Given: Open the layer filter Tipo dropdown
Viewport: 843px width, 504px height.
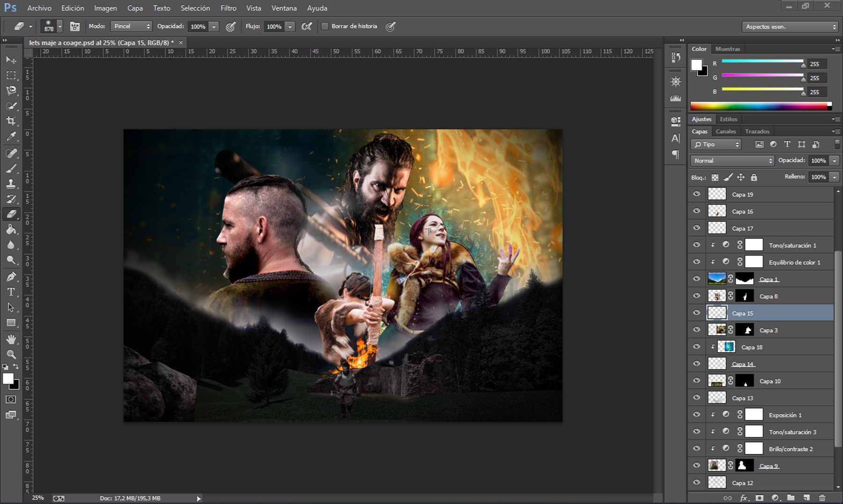Looking at the screenshot, I should pyautogui.click(x=716, y=144).
